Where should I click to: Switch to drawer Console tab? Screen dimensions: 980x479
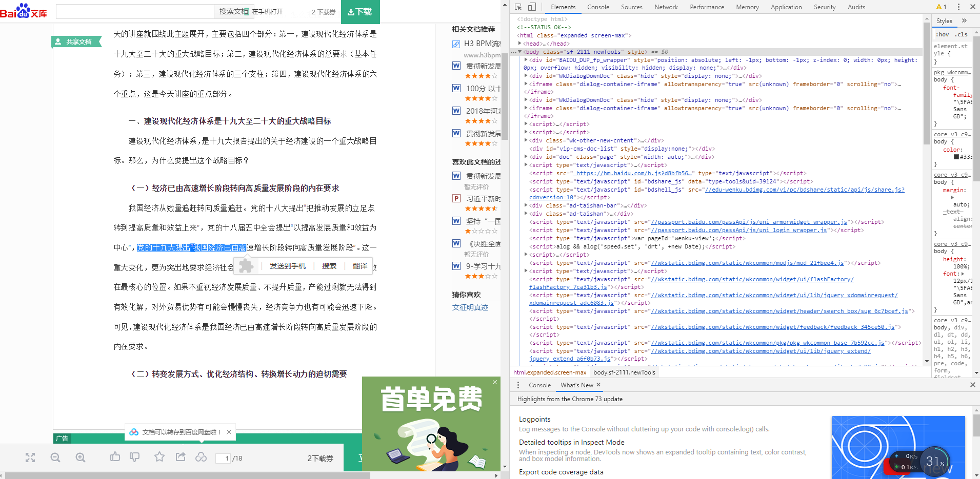539,385
